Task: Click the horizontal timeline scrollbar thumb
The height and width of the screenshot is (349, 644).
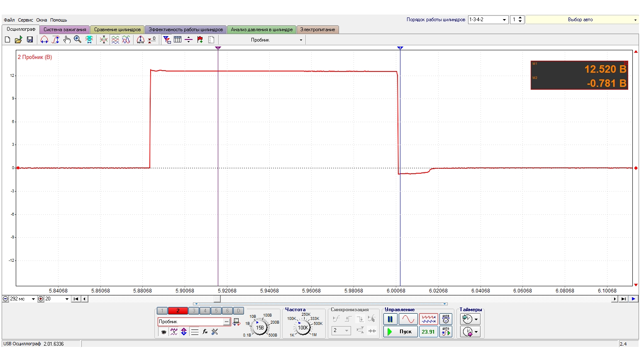Action: 217,299
